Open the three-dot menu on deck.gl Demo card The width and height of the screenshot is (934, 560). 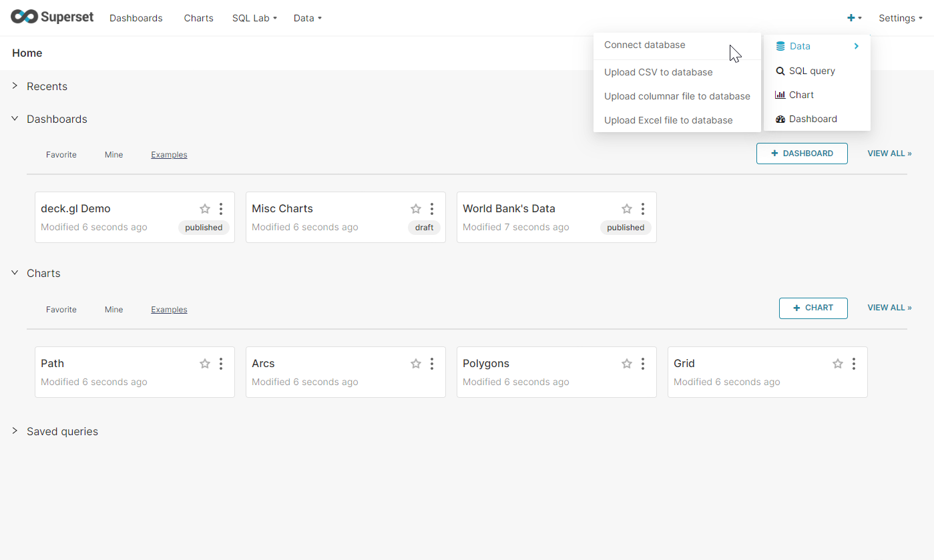[x=221, y=209]
